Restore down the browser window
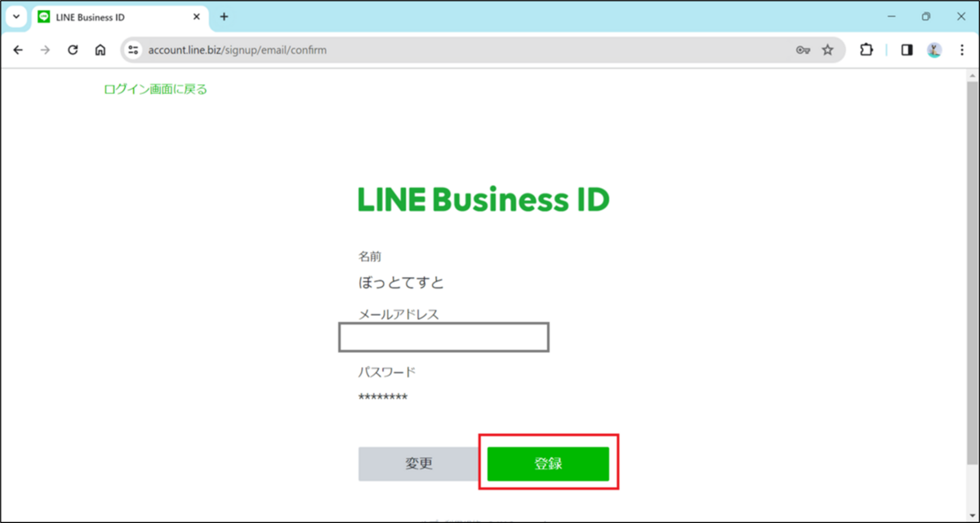This screenshot has height=523, width=980. tap(926, 16)
